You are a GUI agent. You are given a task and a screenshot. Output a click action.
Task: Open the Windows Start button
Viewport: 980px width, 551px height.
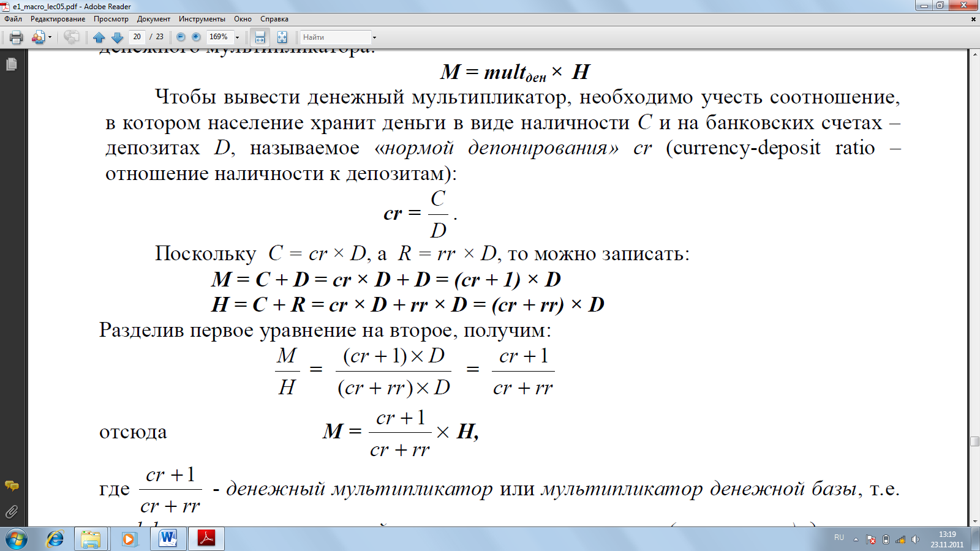coord(17,539)
